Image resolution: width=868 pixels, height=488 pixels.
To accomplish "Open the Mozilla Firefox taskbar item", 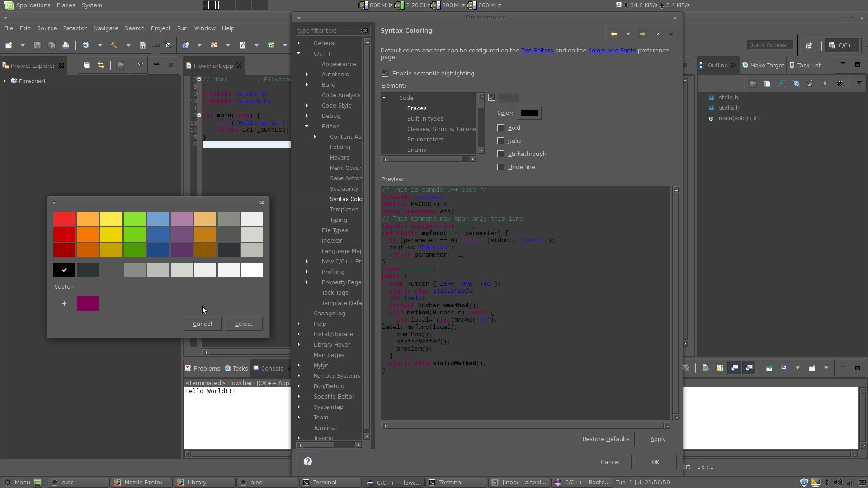I will point(142,482).
